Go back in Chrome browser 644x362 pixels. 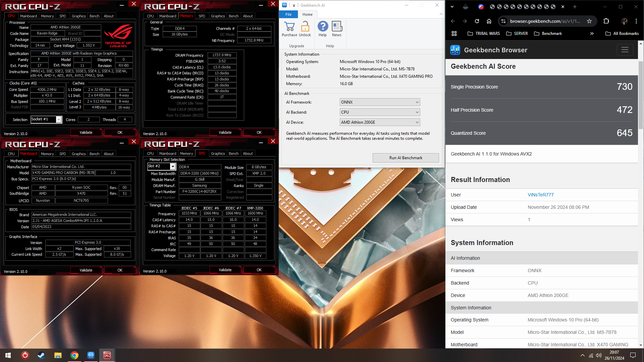click(x=453, y=21)
